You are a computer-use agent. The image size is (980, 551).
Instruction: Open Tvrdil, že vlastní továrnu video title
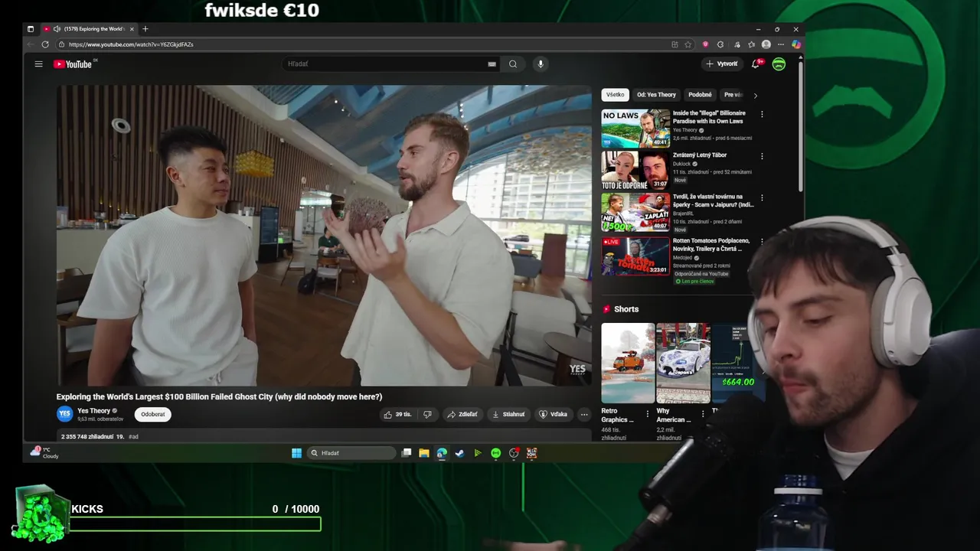pyautogui.click(x=714, y=201)
